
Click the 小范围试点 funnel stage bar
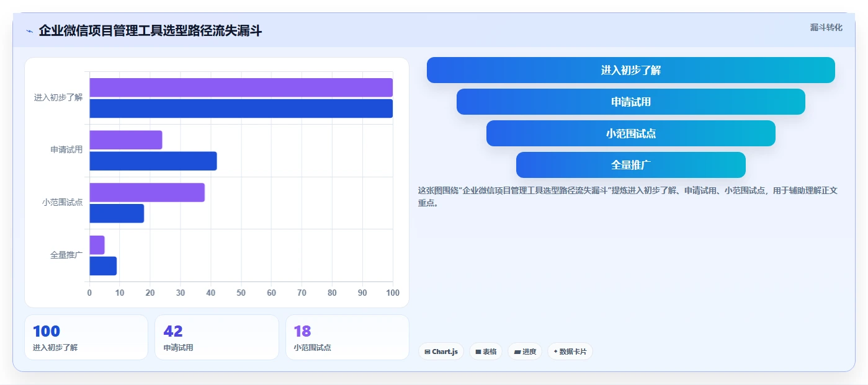[x=630, y=133]
